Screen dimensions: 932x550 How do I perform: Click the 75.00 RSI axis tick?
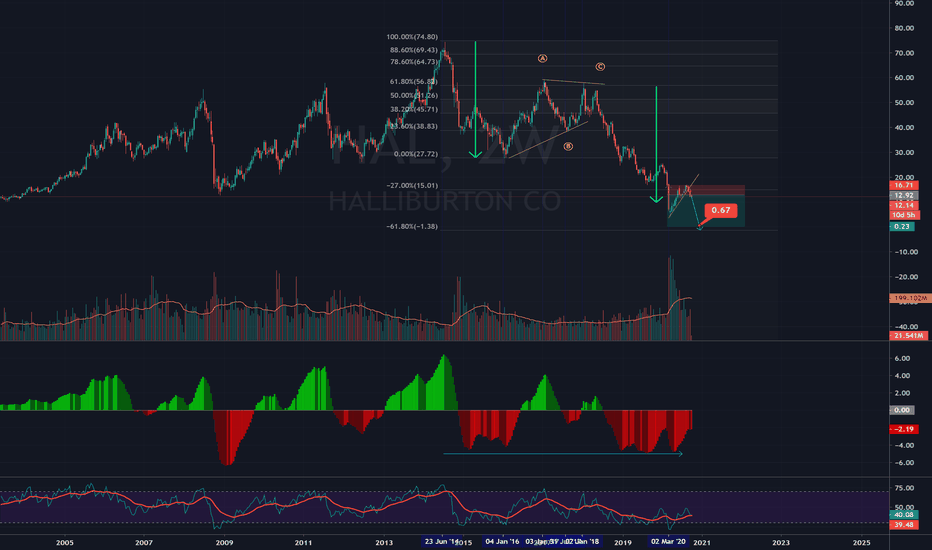coord(904,488)
